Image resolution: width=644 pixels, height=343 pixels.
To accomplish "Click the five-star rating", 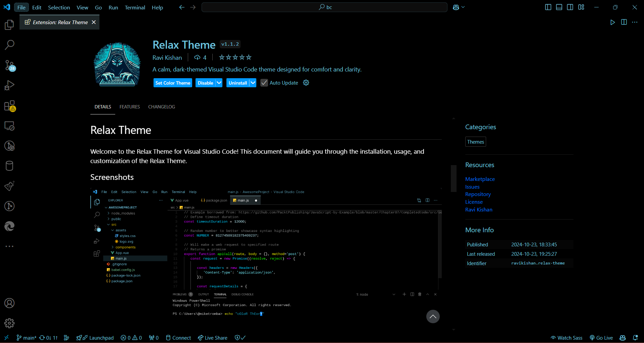I will point(235,57).
